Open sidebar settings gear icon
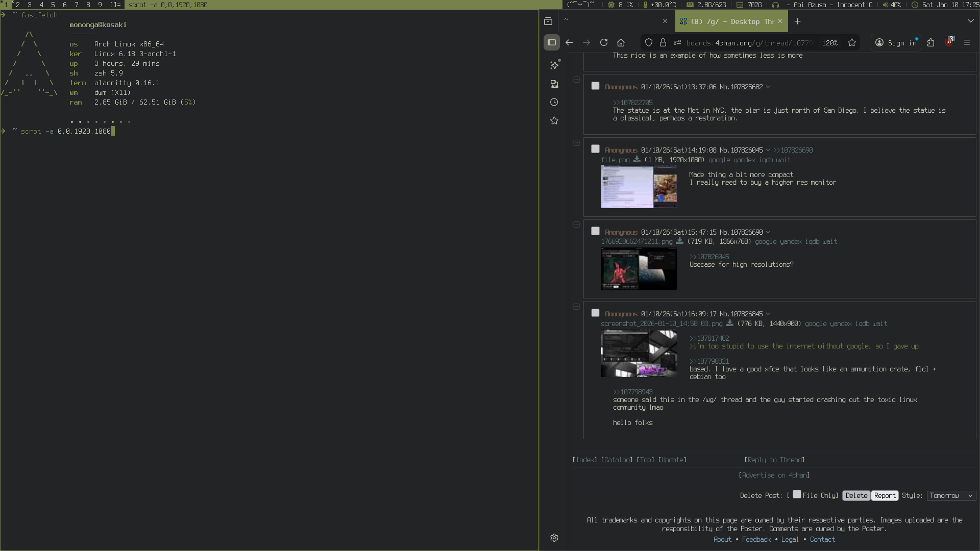Image resolution: width=980 pixels, height=551 pixels. pyautogui.click(x=554, y=538)
